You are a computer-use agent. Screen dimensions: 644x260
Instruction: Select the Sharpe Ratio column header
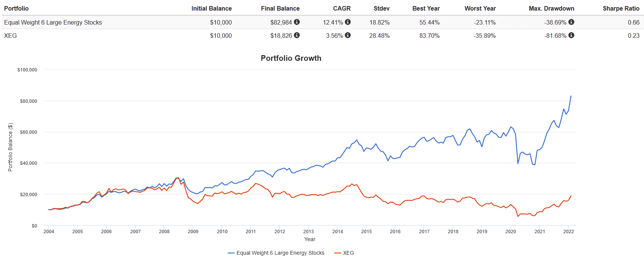click(621, 8)
